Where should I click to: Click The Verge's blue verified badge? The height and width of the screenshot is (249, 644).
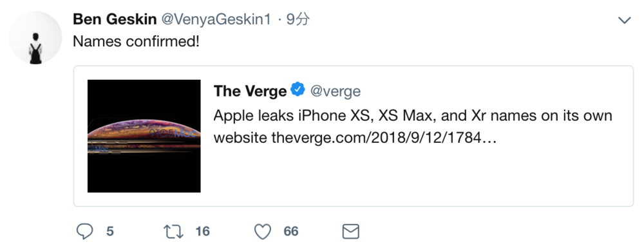pyautogui.click(x=298, y=90)
